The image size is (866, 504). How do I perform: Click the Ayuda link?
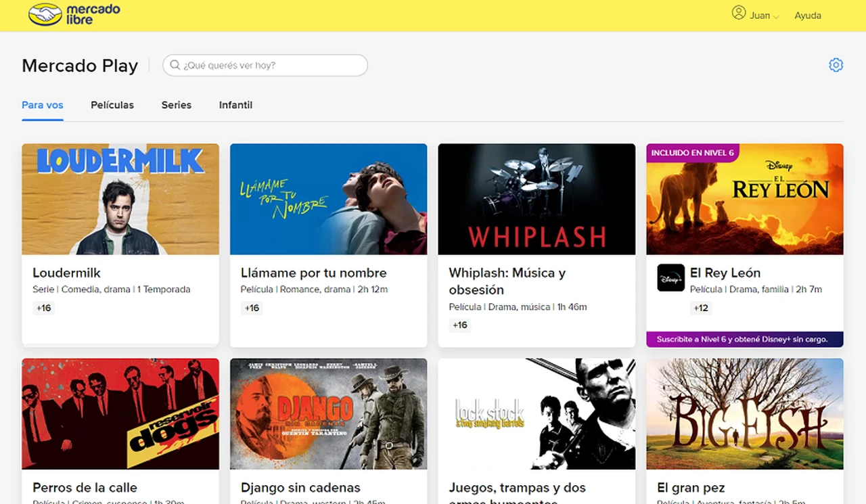point(807,15)
